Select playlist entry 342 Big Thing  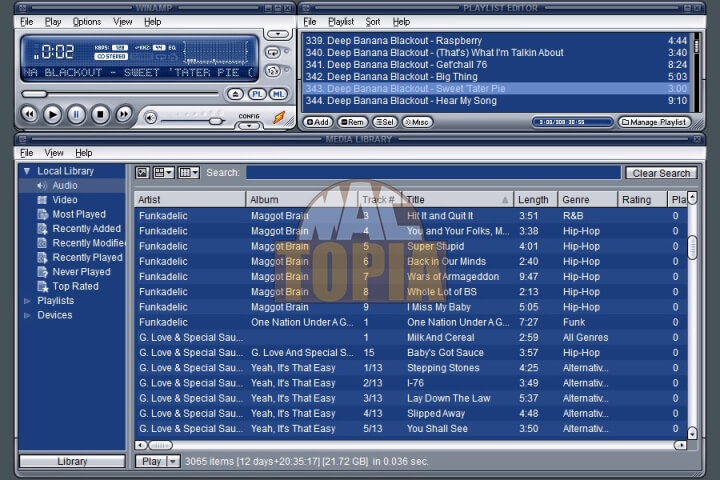pyautogui.click(x=496, y=77)
